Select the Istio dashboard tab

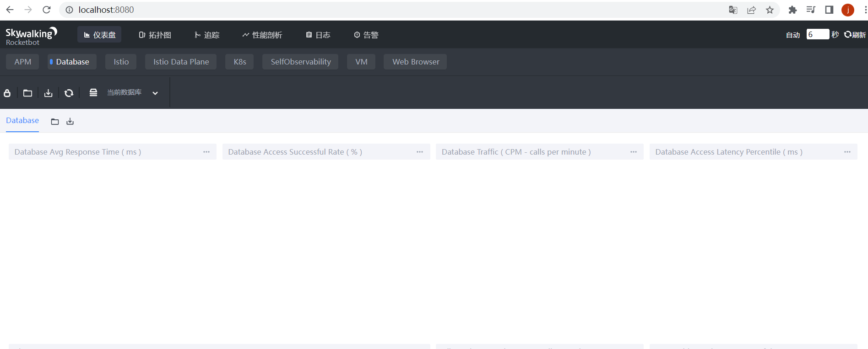click(121, 62)
